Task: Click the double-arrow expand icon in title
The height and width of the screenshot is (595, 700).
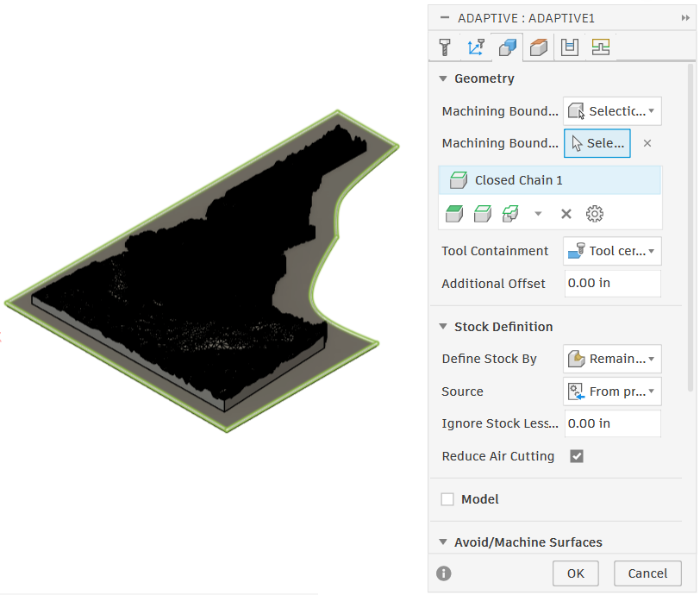Action: (x=685, y=18)
